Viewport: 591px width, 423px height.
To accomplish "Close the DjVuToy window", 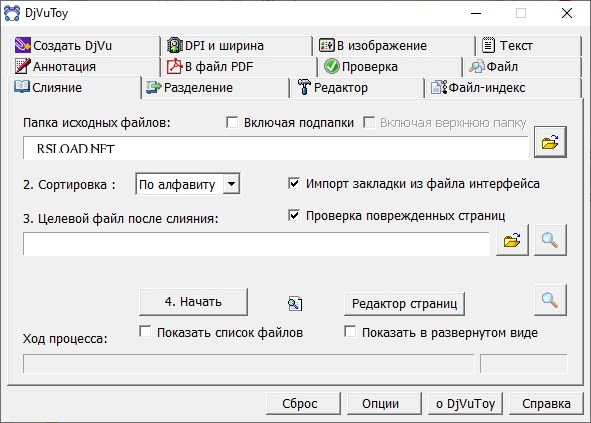I will [567, 13].
